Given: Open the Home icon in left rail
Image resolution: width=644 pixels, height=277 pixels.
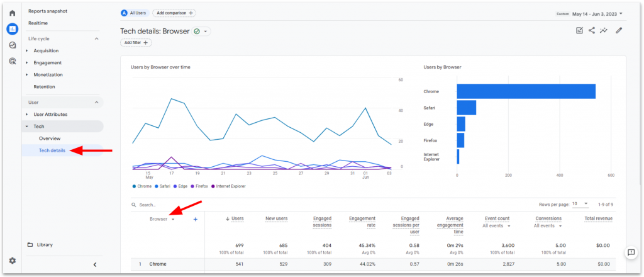Looking at the screenshot, I should click(x=12, y=13).
